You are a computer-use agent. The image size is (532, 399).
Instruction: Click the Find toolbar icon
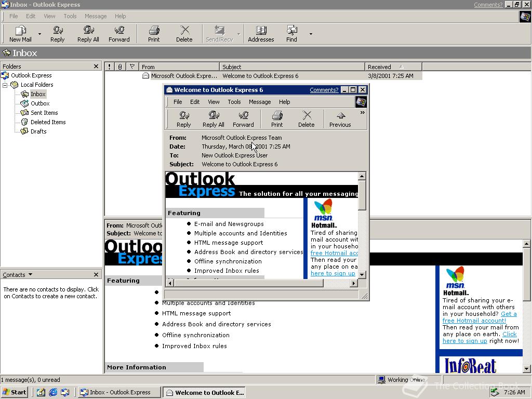click(x=291, y=34)
